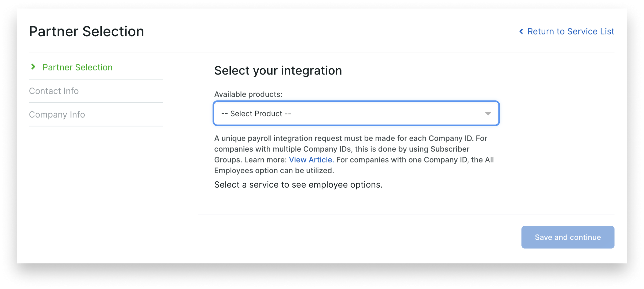This screenshot has height=289, width=644.
Task: Open the Available products select box
Action: pos(356,113)
